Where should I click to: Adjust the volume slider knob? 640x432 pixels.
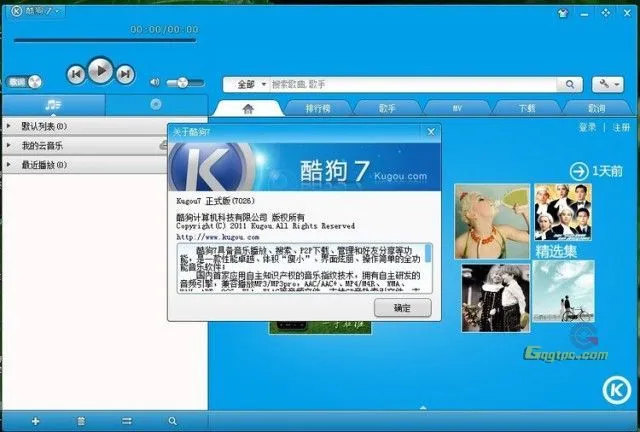tap(182, 83)
